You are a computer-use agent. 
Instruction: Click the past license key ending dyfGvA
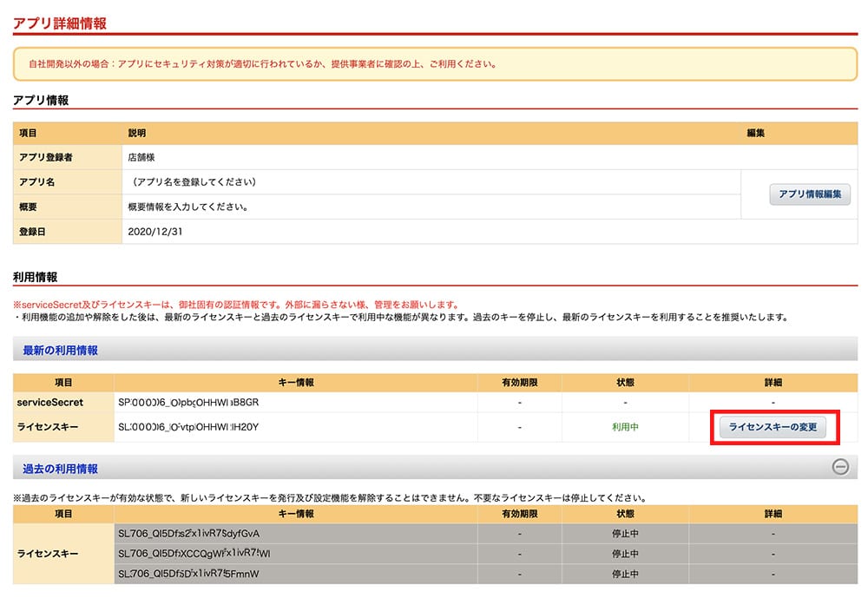point(188,533)
